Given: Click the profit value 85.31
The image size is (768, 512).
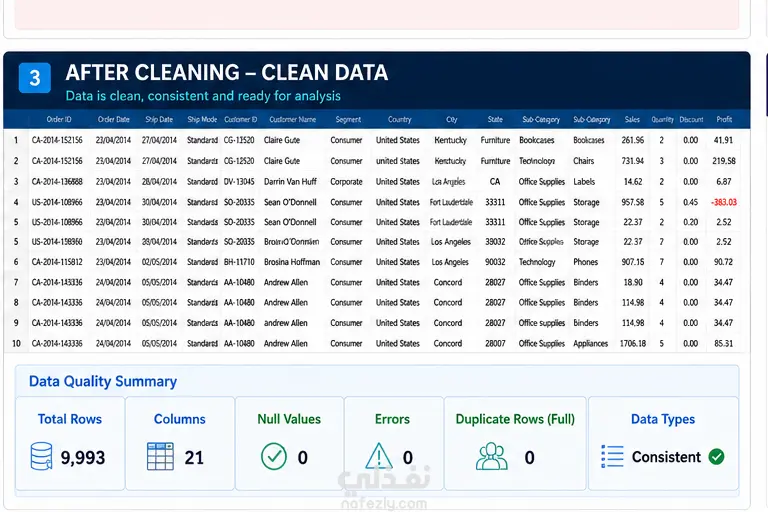Looking at the screenshot, I should point(723,343).
